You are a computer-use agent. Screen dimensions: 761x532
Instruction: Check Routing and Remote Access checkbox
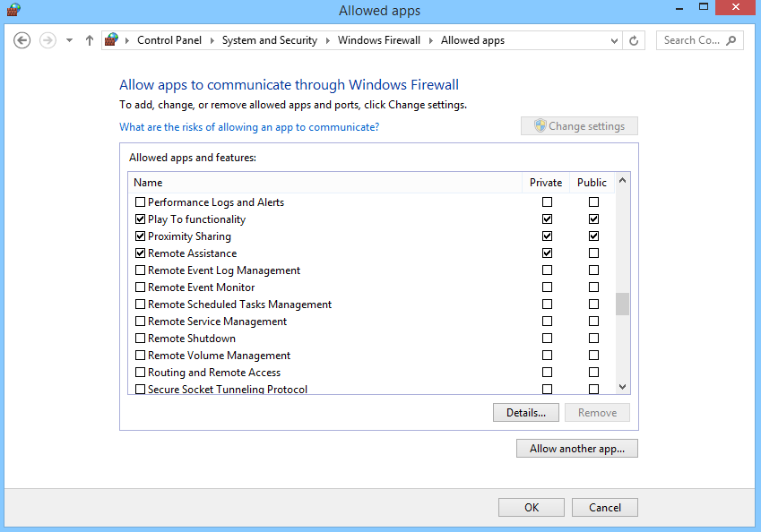[140, 373]
